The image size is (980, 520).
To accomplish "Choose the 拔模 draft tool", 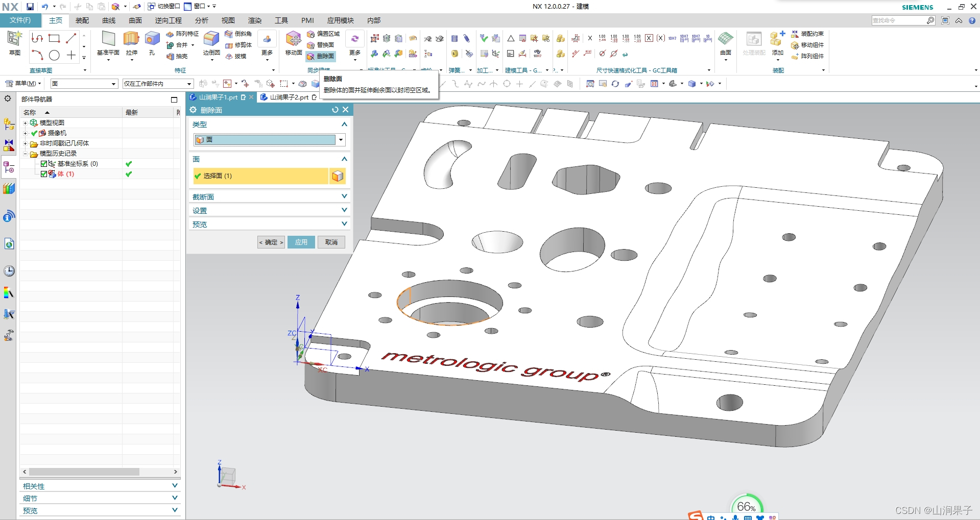I will (x=236, y=56).
